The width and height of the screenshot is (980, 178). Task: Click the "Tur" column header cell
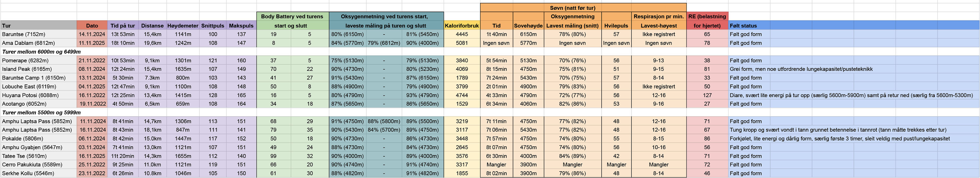point(38,26)
